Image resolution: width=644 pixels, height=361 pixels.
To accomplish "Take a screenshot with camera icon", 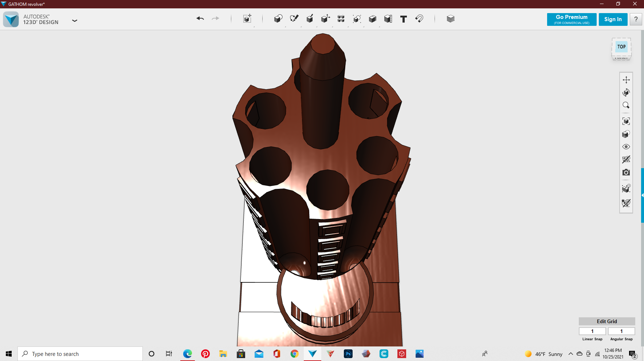I will pyautogui.click(x=626, y=172).
